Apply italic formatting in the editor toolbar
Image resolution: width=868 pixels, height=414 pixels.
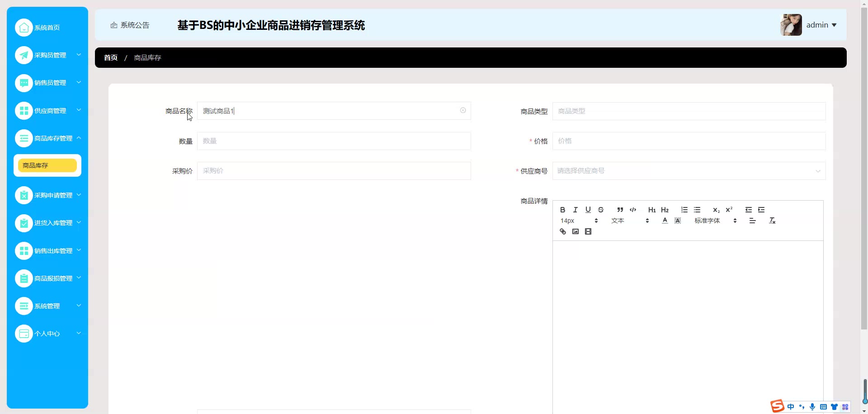point(575,210)
